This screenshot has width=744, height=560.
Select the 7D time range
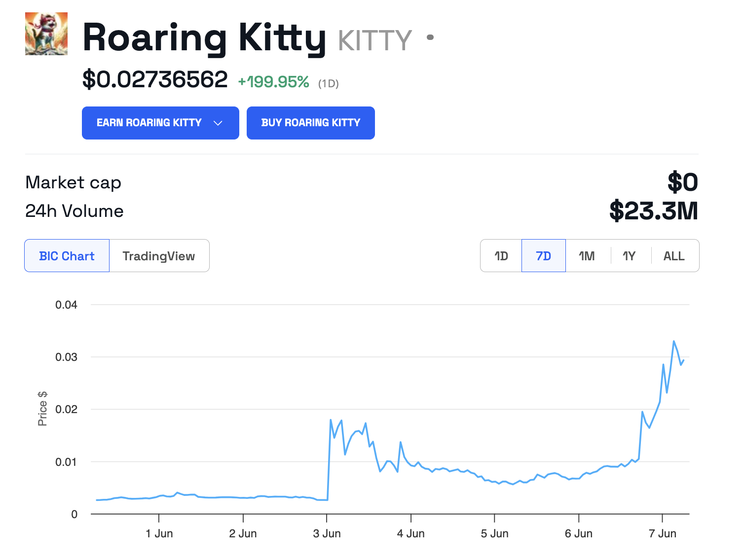pos(543,256)
